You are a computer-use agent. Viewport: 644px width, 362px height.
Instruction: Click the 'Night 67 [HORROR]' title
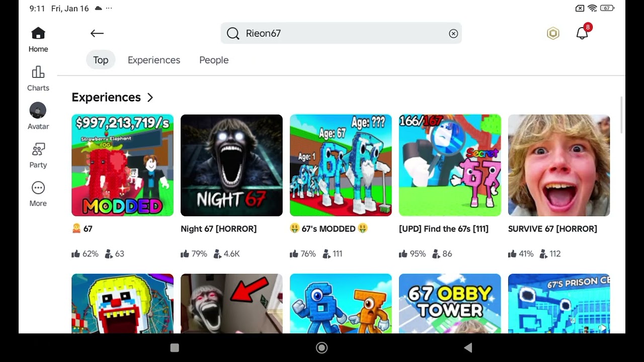[218, 229]
